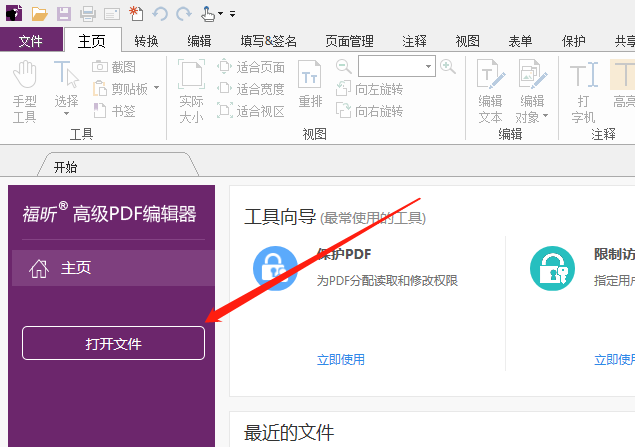Click the zoom out magnifier icon
Viewport: 635px width, 447px height.
pyautogui.click(x=343, y=66)
